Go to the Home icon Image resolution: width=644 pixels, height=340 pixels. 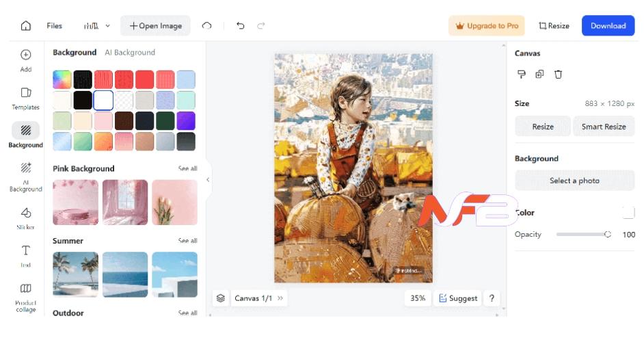click(26, 25)
